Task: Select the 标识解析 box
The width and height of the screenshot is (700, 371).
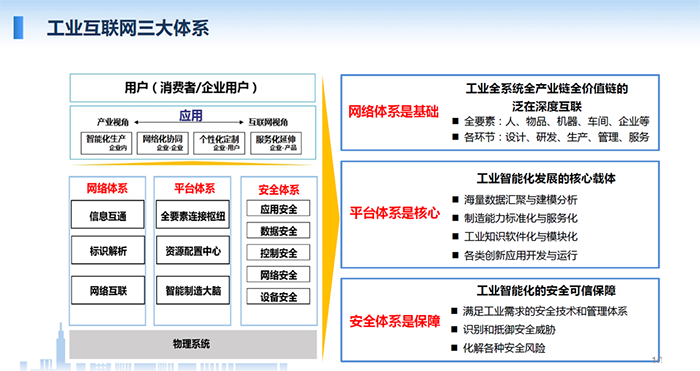Action: pos(108,250)
